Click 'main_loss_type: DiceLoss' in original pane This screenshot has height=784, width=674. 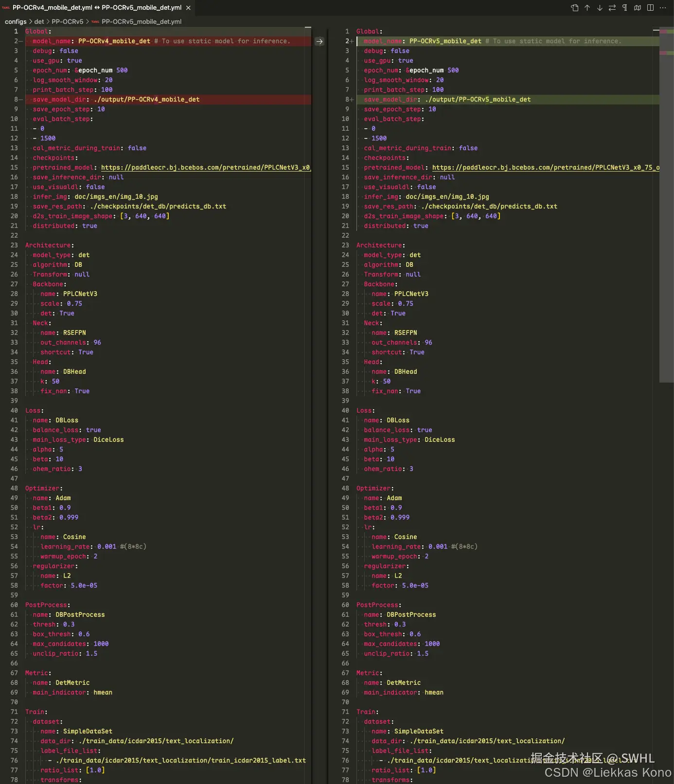[x=78, y=440]
